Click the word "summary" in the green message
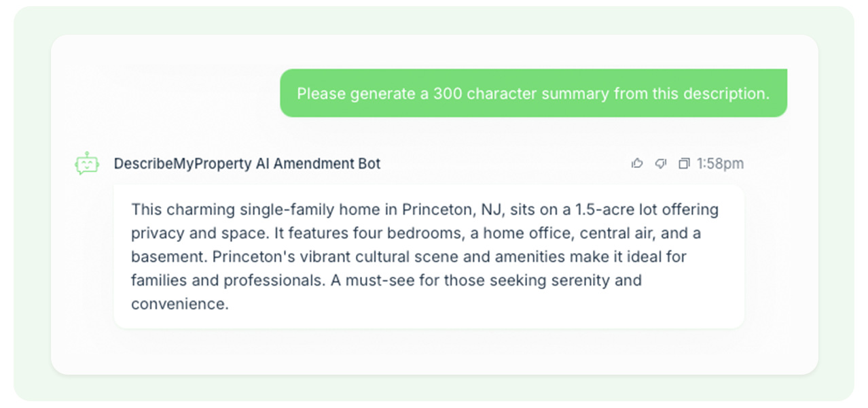Screen dimensions: 868x408 coord(576,93)
